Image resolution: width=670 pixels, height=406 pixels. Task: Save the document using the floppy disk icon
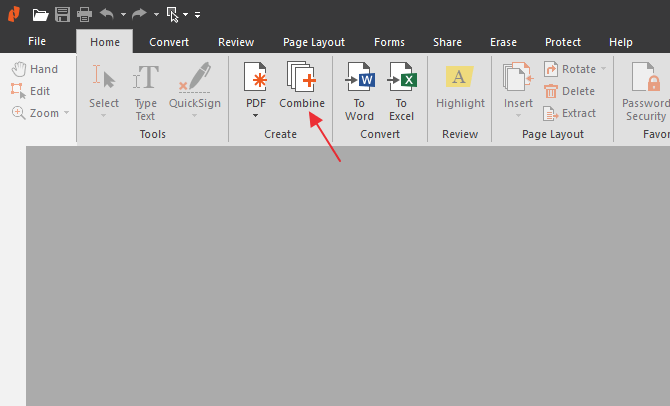[62, 15]
